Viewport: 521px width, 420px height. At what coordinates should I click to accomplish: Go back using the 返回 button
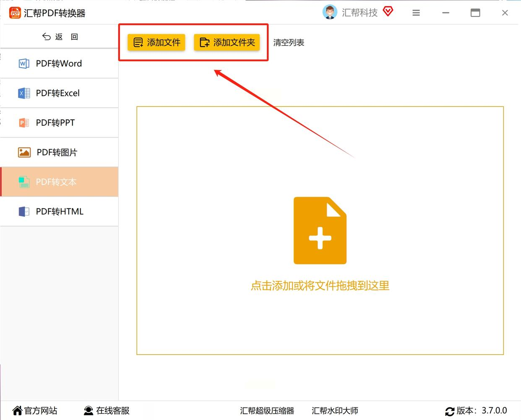tap(60, 37)
